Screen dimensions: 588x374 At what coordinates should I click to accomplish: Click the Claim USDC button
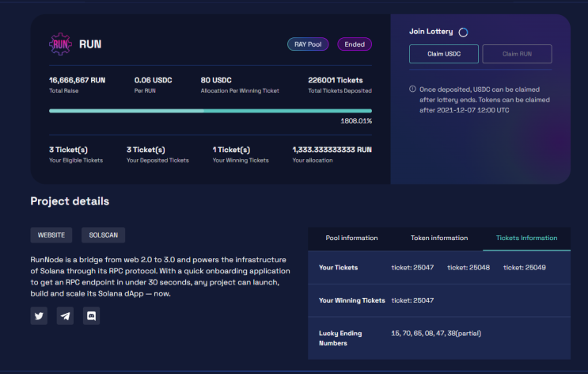(x=444, y=54)
